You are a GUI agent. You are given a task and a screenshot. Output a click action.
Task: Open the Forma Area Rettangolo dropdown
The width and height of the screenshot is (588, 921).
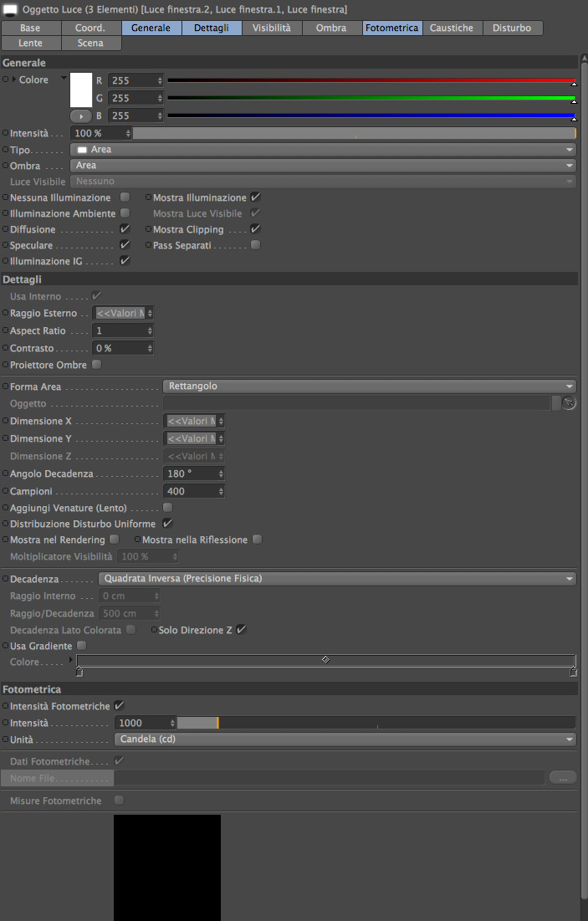(369, 386)
